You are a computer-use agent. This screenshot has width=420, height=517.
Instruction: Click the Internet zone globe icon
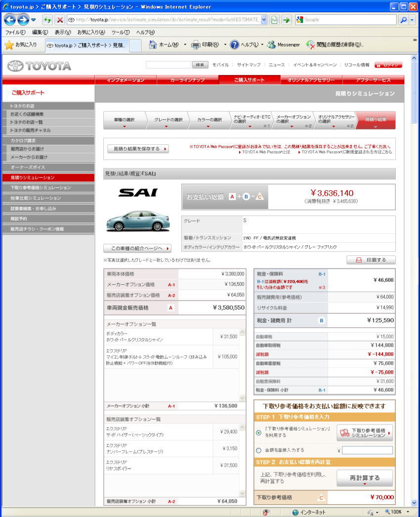coord(295,512)
